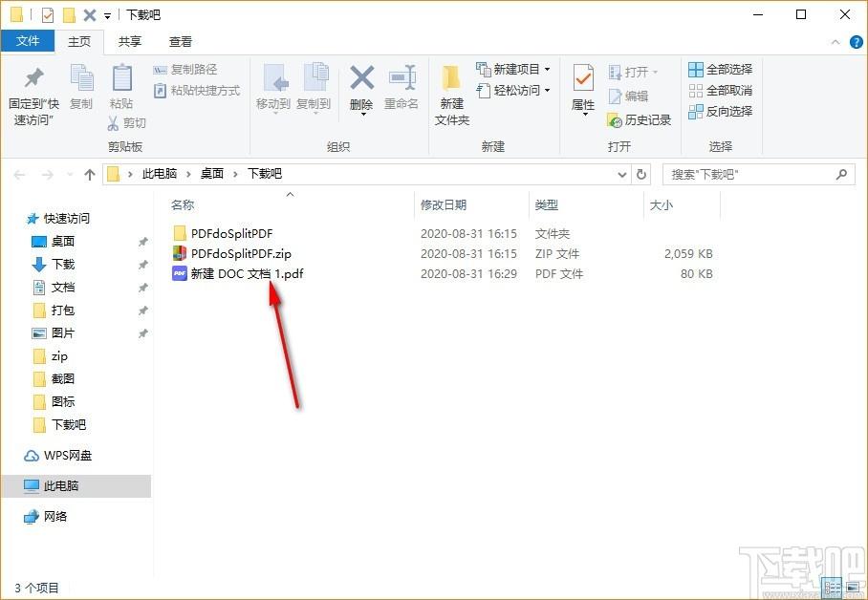Switch to the View (查看) tab
868x600 pixels.
181,41
